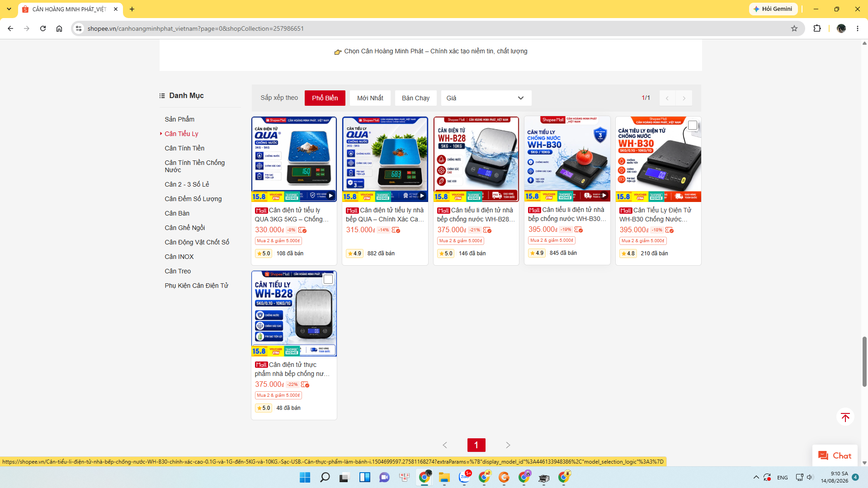
Task: Open Task View on the taskbar
Action: 344,477
